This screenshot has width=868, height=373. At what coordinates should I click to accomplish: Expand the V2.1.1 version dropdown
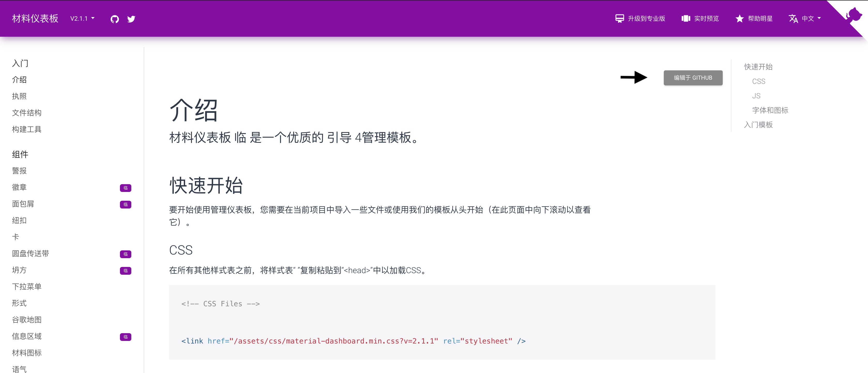(82, 19)
